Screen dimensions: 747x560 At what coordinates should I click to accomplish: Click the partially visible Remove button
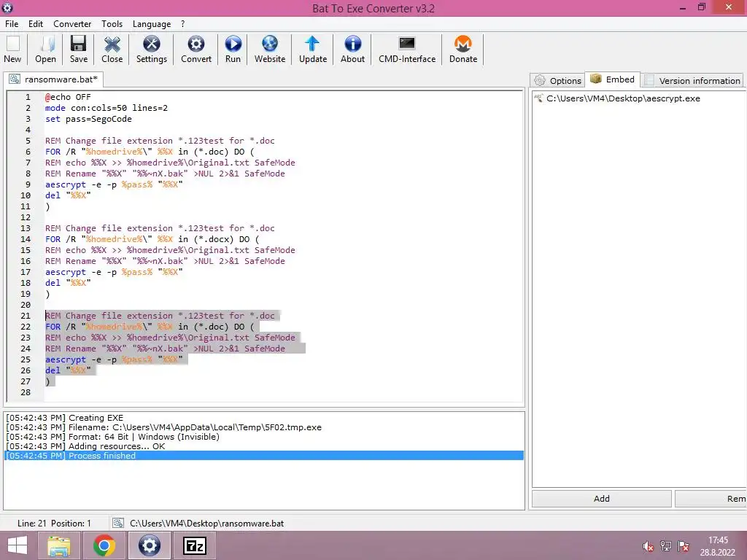pos(711,499)
